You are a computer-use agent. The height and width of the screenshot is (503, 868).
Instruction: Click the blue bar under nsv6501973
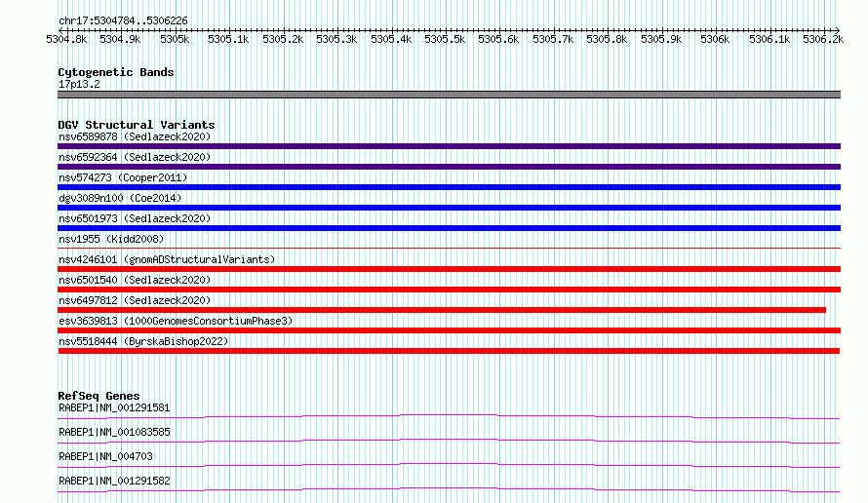click(449, 228)
